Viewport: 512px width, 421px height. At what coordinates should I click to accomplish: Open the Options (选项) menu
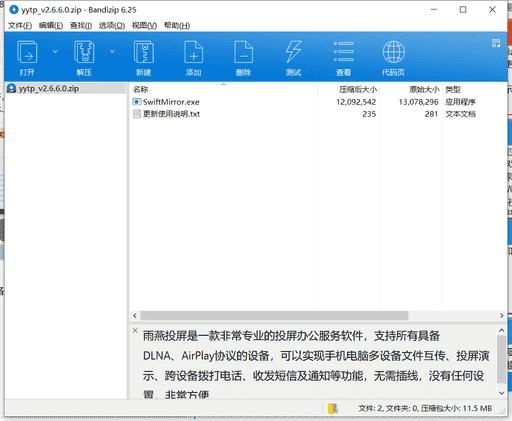coord(112,25)
